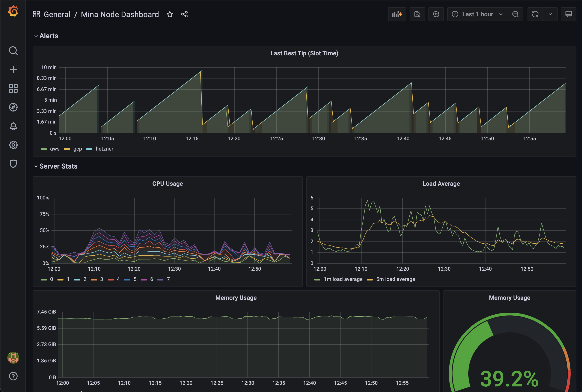Save the dashboard with the floppy icon

pos(417,14)
